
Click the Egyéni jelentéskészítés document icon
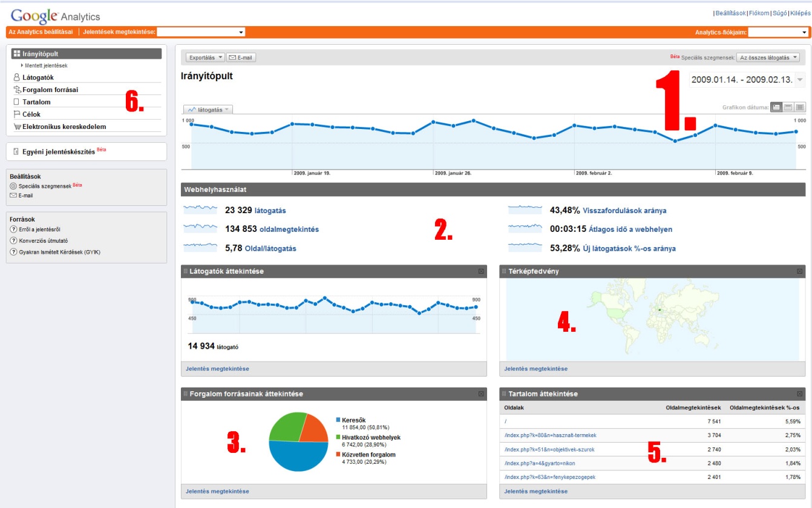(16, 151)
